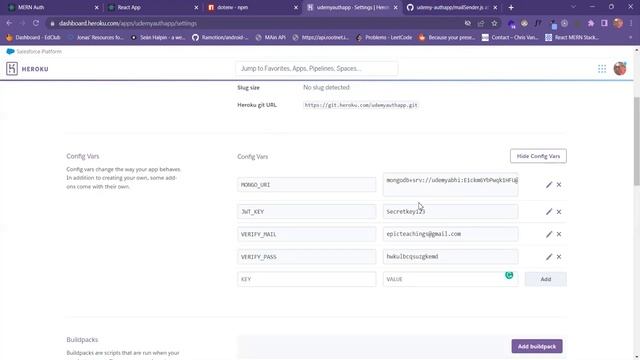Viewport: 640px width, 360px height.
Task: Focus the new config var VALUE field
Action: (451, 279)
